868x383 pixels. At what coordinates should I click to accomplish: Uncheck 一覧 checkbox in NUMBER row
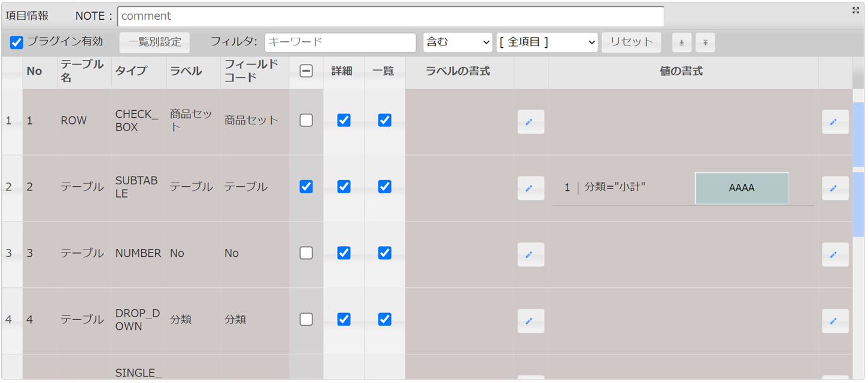click(385, 253)
